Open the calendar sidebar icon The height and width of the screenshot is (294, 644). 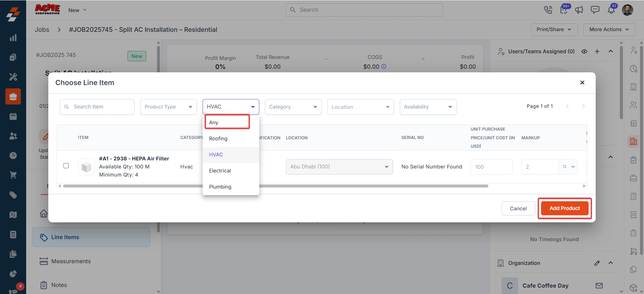coord(13,117)
